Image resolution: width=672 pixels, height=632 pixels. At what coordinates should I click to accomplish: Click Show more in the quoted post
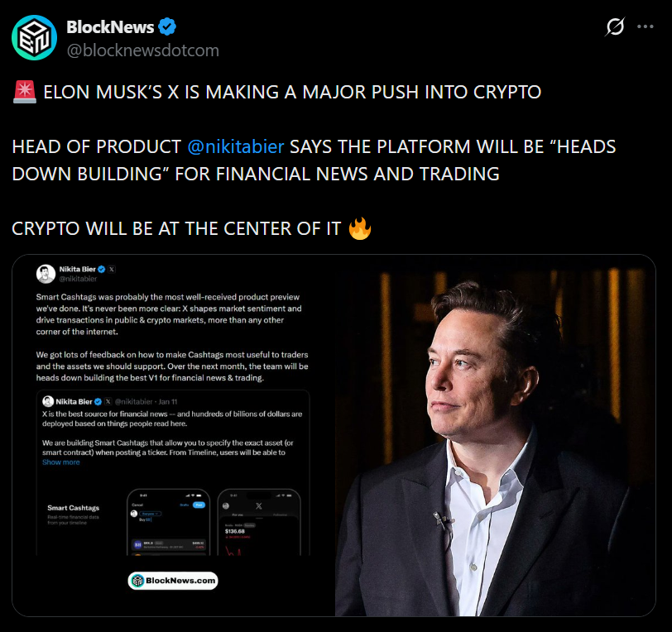point(61,462)
